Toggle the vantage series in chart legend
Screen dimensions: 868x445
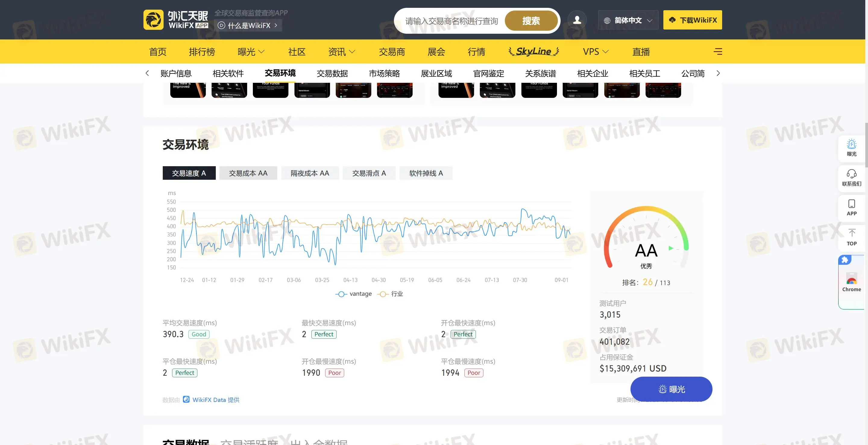click(354, 294)
